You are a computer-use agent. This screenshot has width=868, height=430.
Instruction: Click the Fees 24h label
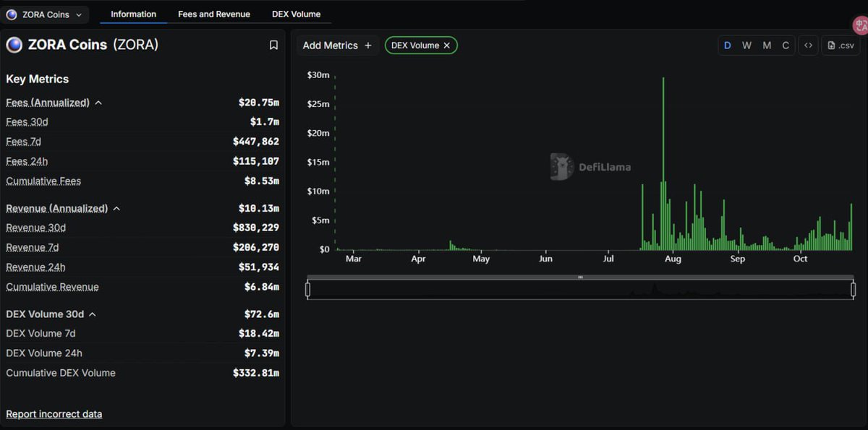(27, 161)
